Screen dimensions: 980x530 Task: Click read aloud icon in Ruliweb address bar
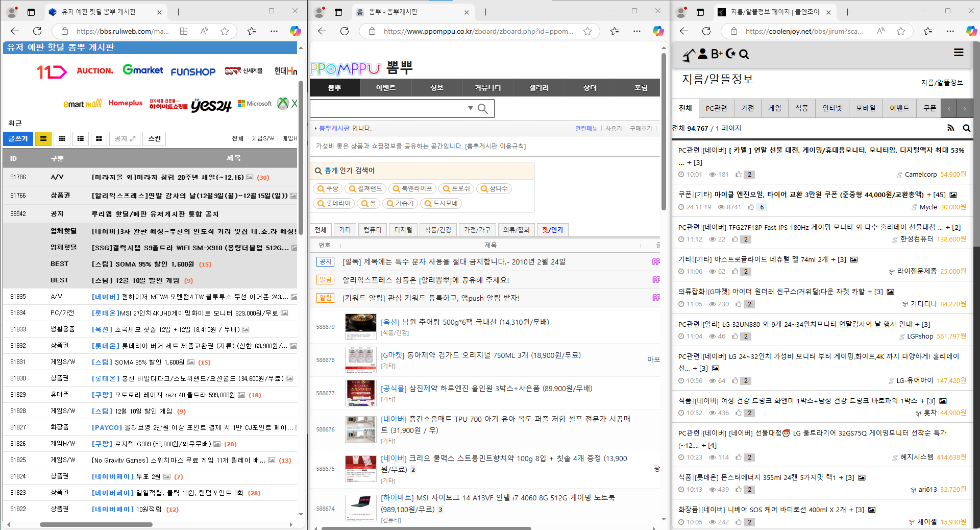204,31
